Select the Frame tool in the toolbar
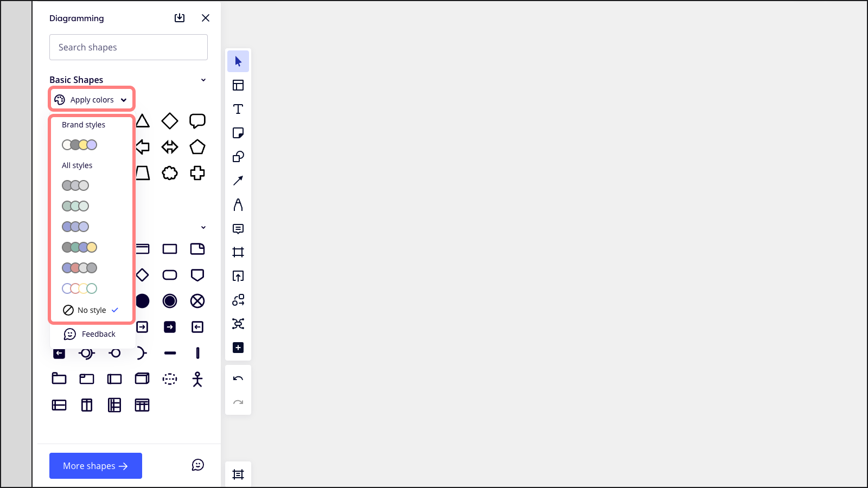 (x=238, y=252)
